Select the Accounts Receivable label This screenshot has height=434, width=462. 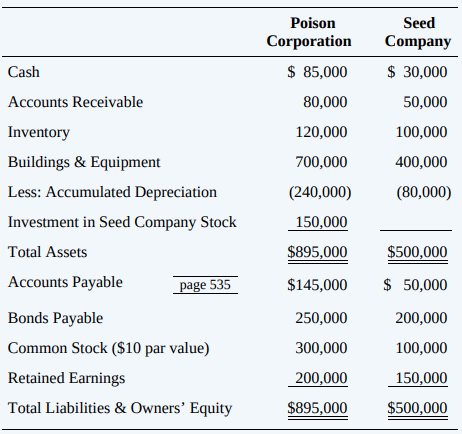pyautogui.click(x=76, y=102)
